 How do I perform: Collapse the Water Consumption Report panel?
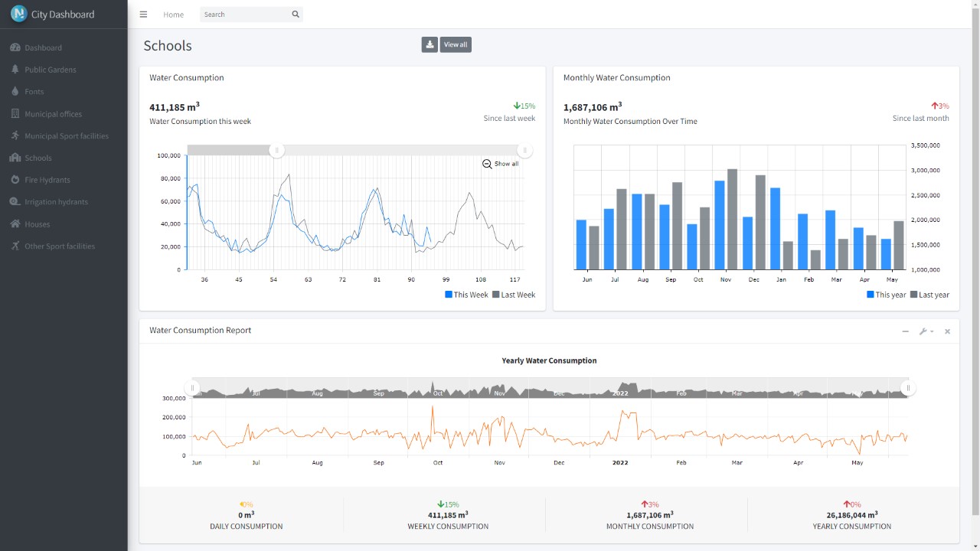tap(905, 331)
